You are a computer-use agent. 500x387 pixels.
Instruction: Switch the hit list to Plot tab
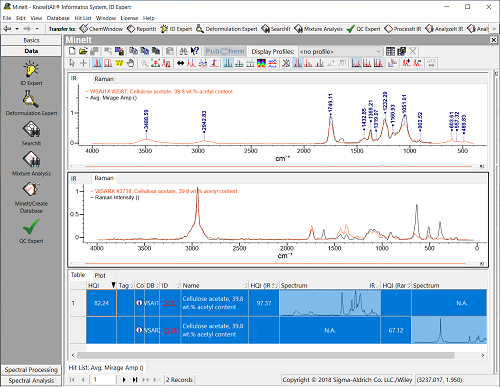(x=100, y=275)
